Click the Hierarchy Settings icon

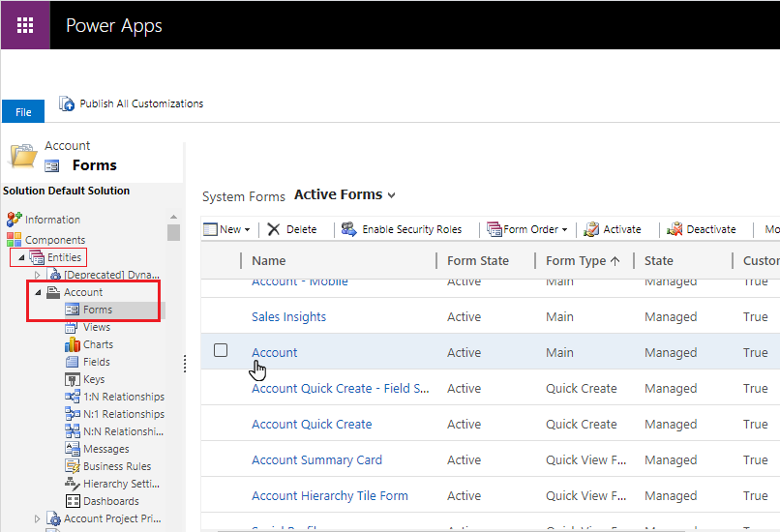click(73, 484)
